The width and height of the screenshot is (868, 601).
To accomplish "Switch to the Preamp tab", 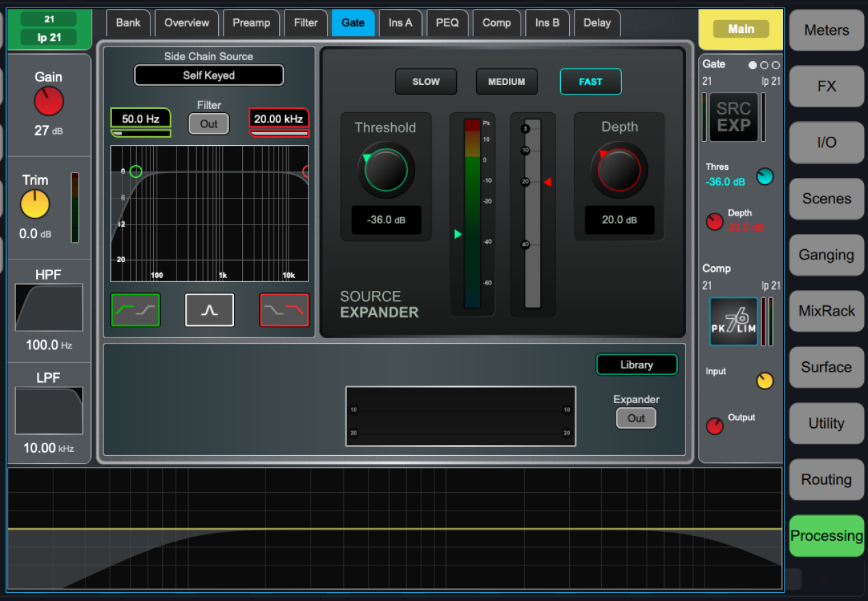I will (x=251, y=23).
